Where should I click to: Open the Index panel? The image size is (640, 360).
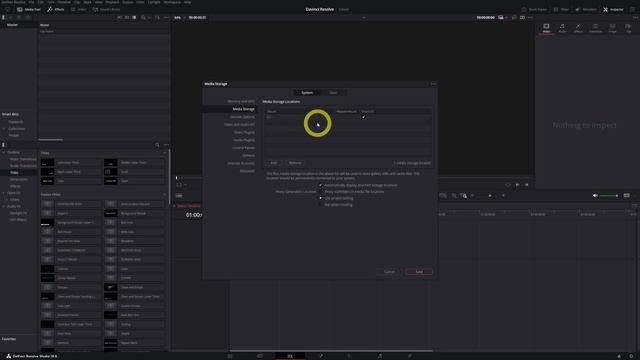pyautogui.click(x=78, y=9)
